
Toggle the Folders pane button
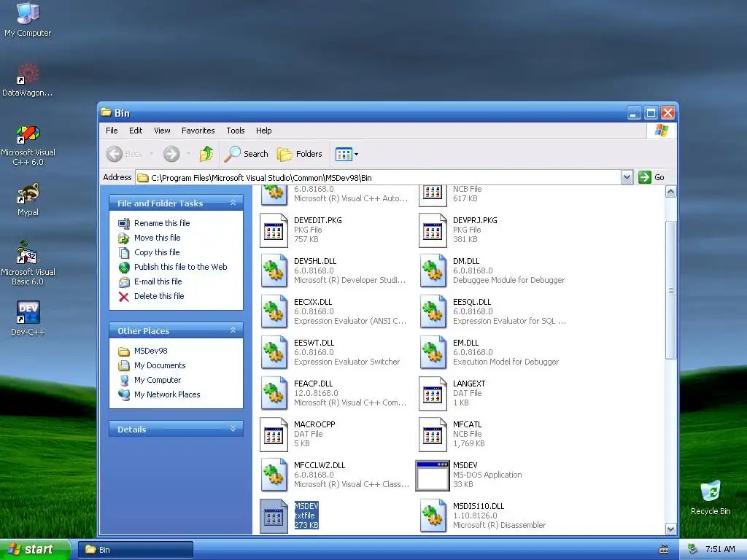(x=300, y=154)
